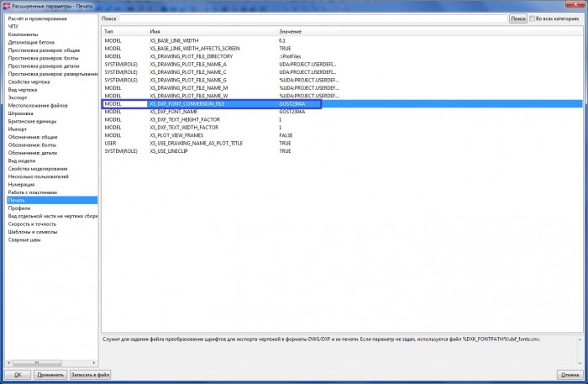This screenshot has height=384, width=588.
Task: Click the 'Записать в файл' button
Action: point(90,374)
